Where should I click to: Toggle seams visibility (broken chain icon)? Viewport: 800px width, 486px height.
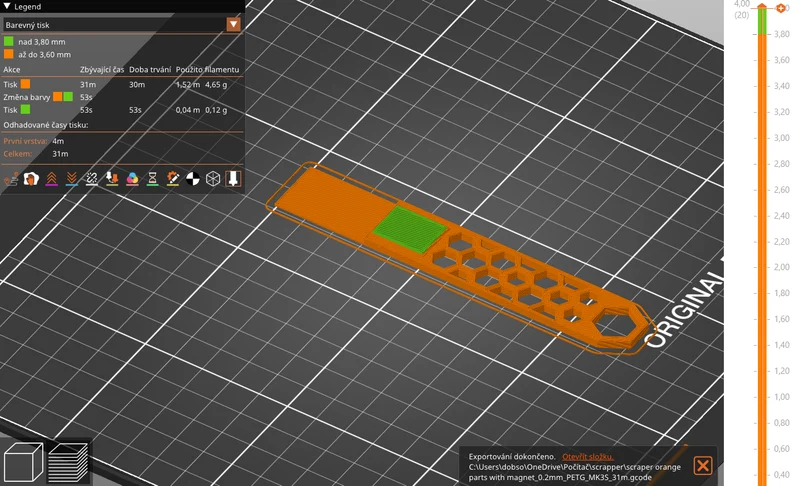click(x=92, y=178)
